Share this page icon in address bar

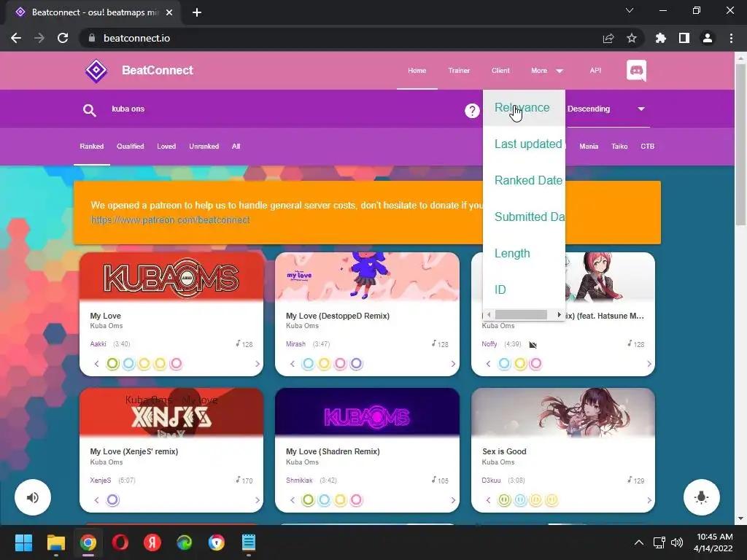[608, 38]
